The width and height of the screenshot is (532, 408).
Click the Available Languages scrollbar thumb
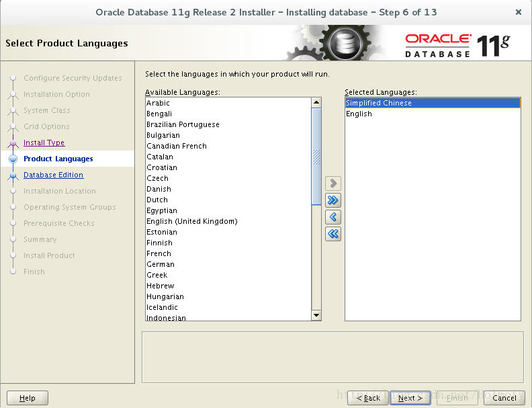tap(316, 156)
